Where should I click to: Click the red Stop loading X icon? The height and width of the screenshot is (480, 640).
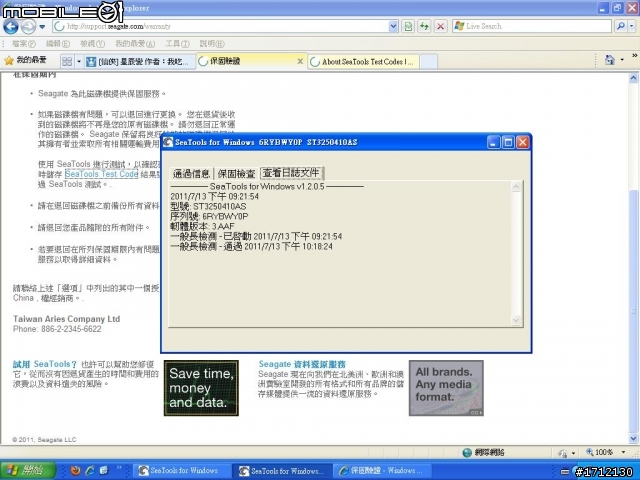pos(440,27)
